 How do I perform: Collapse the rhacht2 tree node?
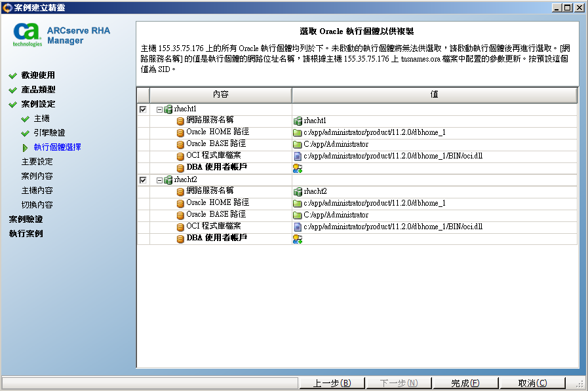pos(159,181)
